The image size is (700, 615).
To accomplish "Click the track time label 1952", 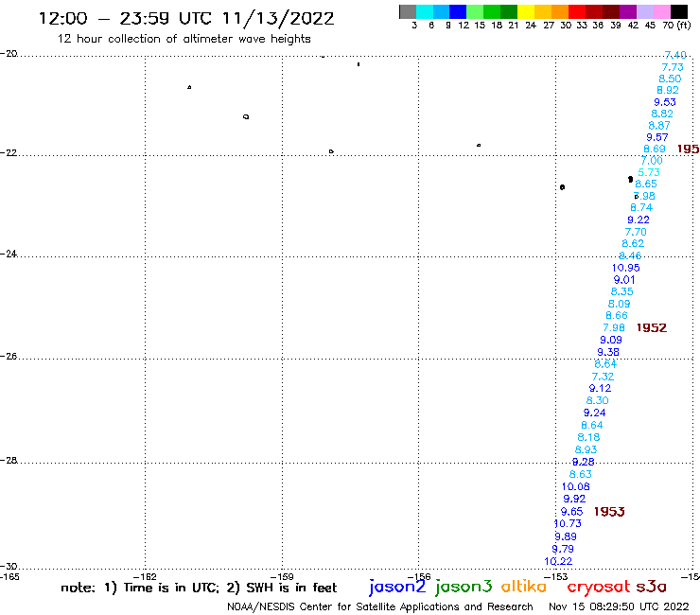I will tap(652, 327).
